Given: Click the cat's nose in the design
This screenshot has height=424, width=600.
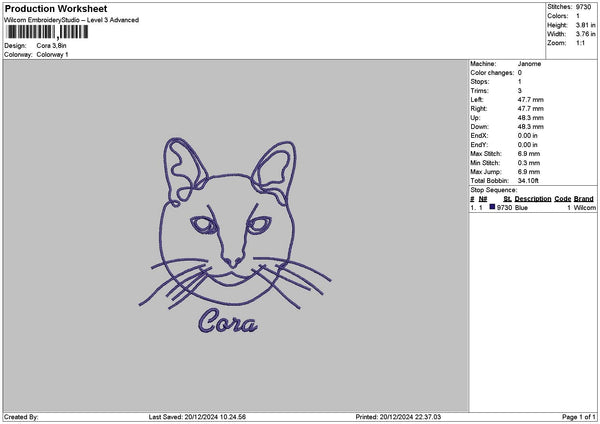Looking at the screenshot, I should pyautogui.click(x=234, y=260).
